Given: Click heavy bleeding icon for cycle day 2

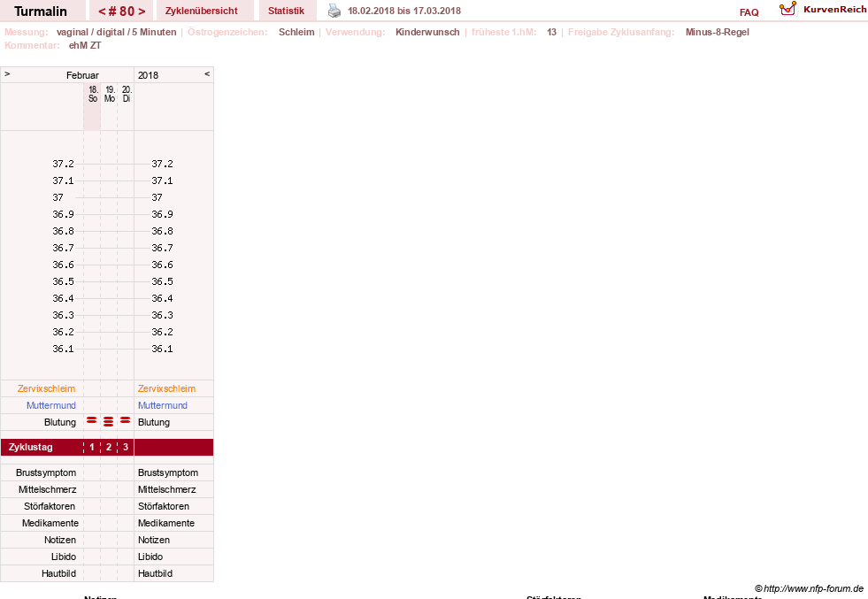Looking at the screenshot, I should click(x=109, y=422).
